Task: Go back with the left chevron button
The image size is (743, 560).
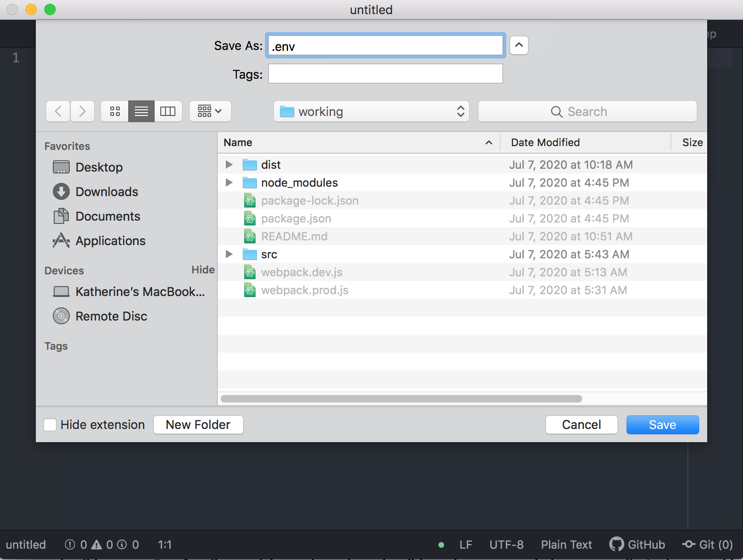Action: pyautogui.click(x=58, y=111)
